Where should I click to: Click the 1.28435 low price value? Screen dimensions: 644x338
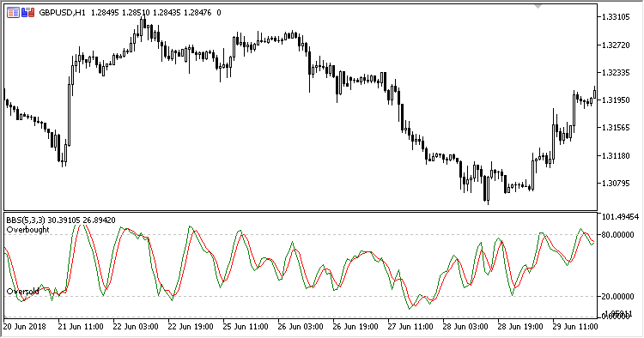click(x=167, y=13)
